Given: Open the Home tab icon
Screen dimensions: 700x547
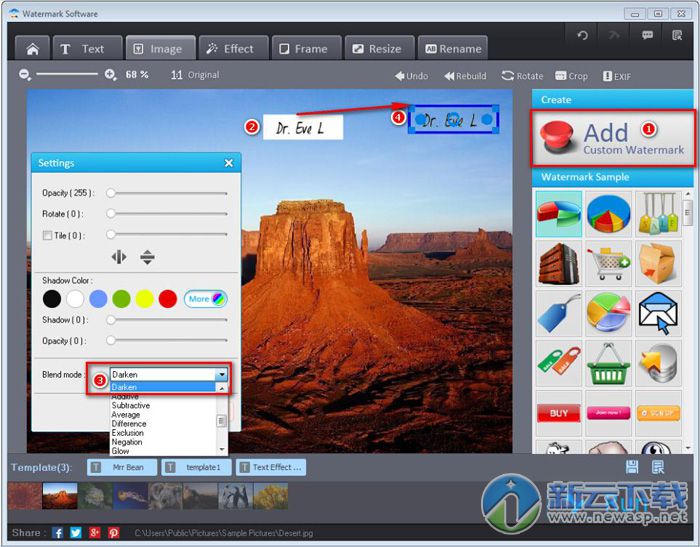Looking at the screenshot, I should [x=32, y=49].
